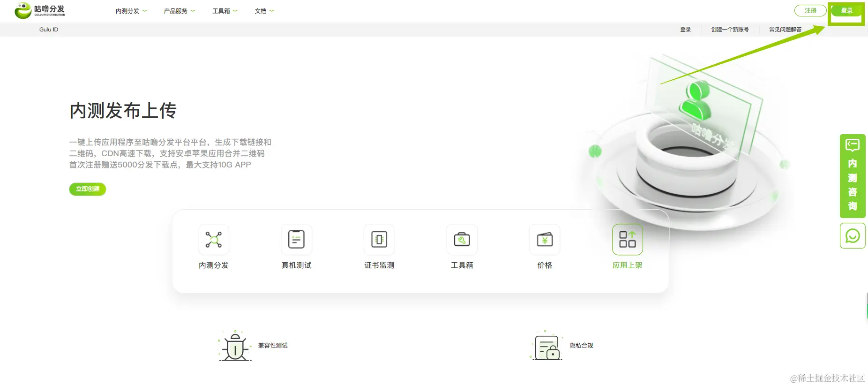Open the 登录 link in Gulu ID bar
Screen dimensions: 868x386
tap(686, 30)
